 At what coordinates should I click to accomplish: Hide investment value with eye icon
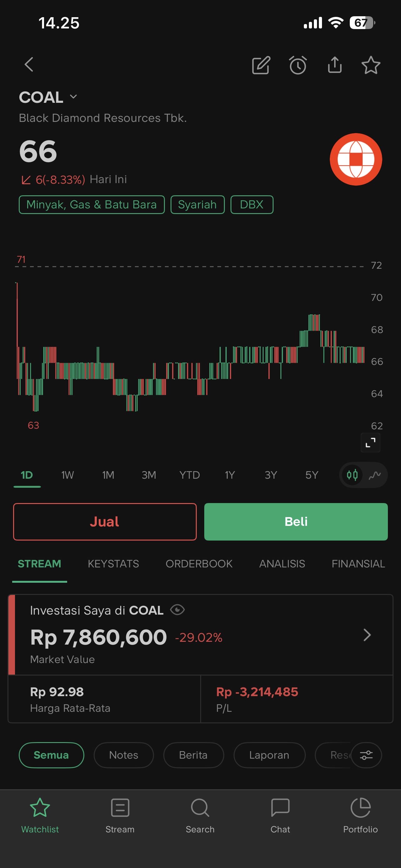click(177, 610)
